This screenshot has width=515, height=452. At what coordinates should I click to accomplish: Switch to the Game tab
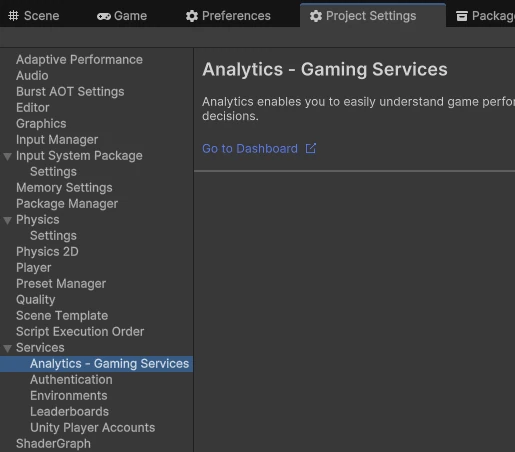122,16
